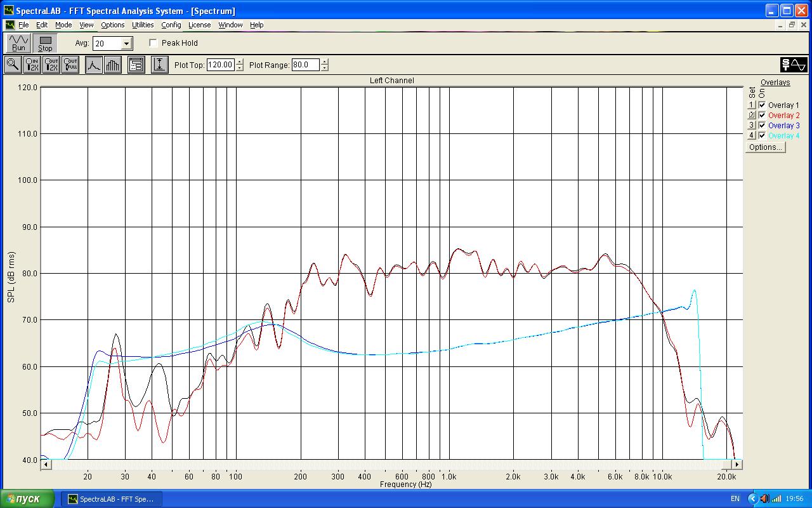Click the magnifier zoom tool icon

[13, 65]
